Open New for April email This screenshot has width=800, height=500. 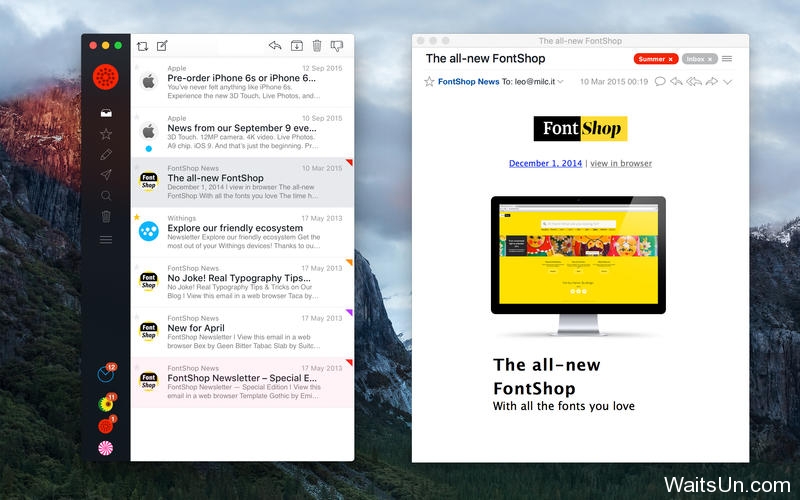click(x=242, y=332)
